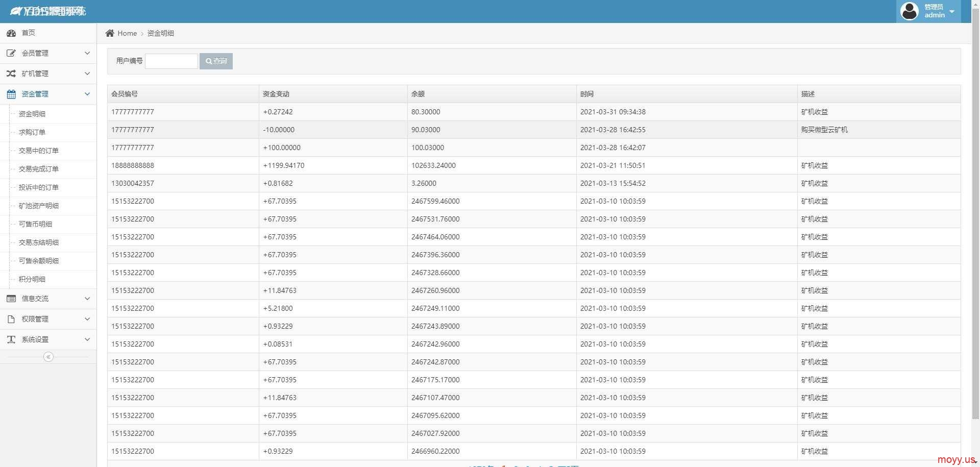Click the edit icon beside 会员管理
The width and height of the screenshot is (980, 467).
11,53
